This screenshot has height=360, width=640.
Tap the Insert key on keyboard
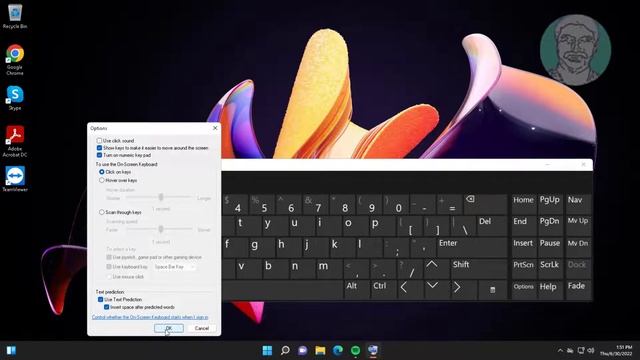524,247
